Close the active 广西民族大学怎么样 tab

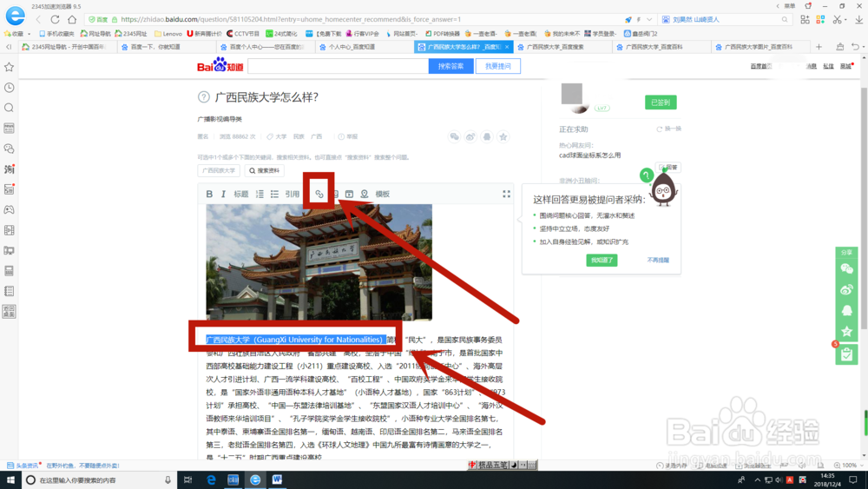pos(507,47)
